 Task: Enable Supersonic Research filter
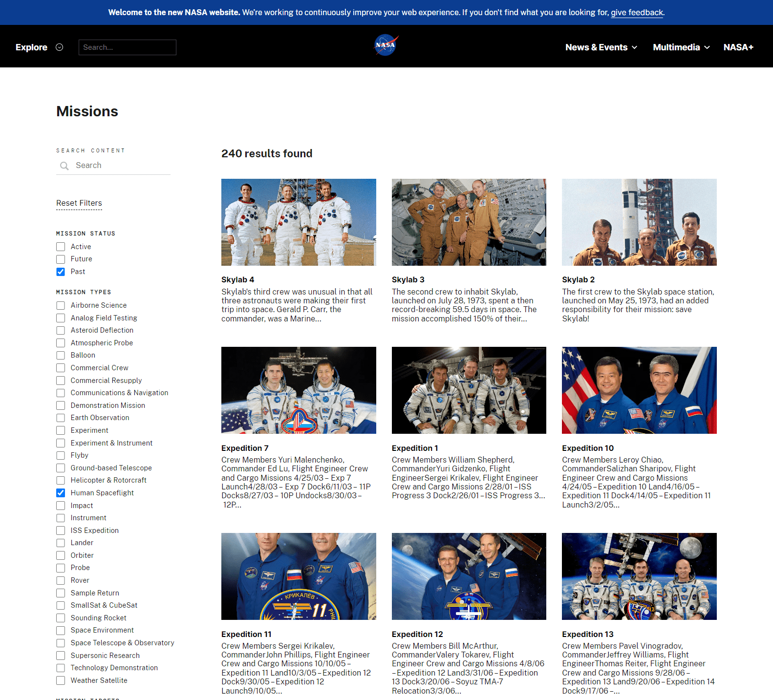(61, 656)
